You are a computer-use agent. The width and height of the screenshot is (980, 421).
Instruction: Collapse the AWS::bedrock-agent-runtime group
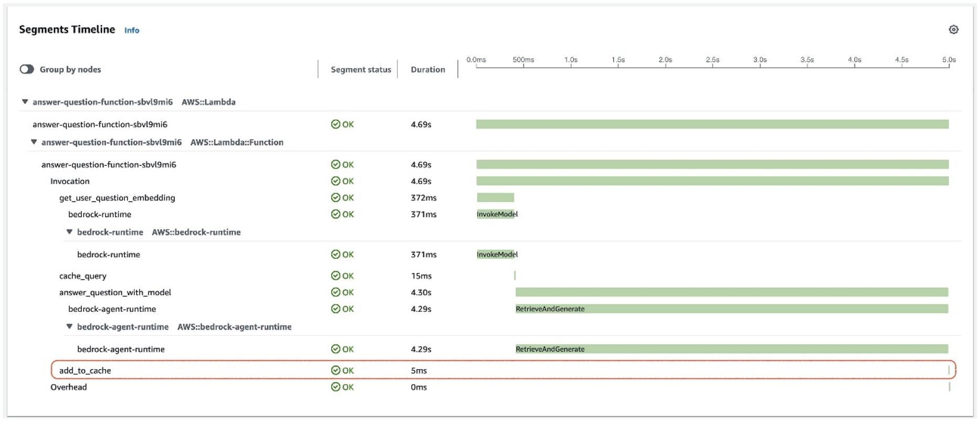click(69, 327)
